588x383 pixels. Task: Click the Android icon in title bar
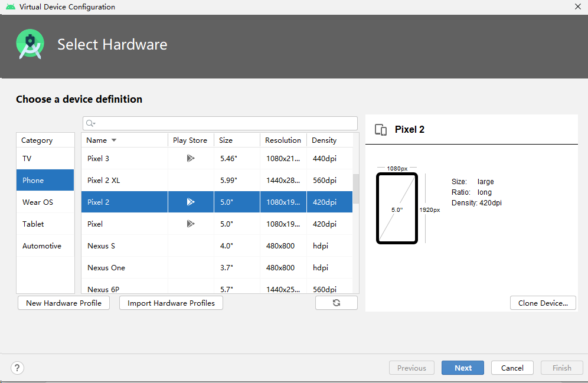click(x=11, y=6)
